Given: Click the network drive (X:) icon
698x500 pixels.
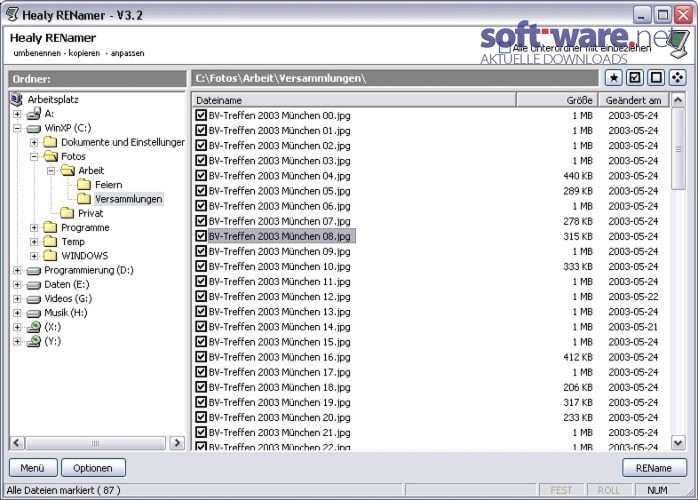Looking at the screenshot, I should [x=34, y=327].
